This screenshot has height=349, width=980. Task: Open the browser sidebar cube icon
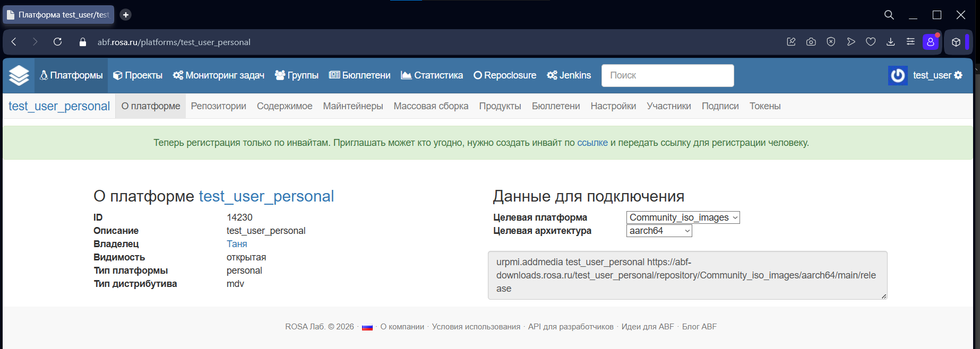956,42
